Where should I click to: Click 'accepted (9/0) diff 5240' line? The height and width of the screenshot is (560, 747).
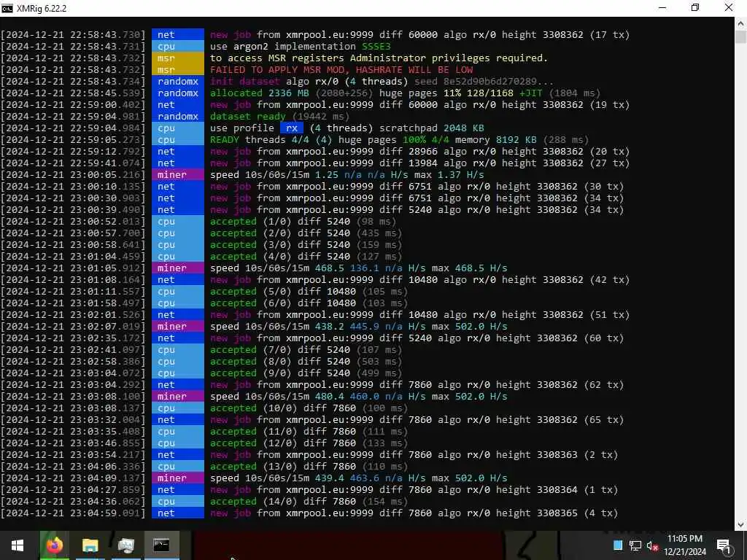tap(306, 373)
